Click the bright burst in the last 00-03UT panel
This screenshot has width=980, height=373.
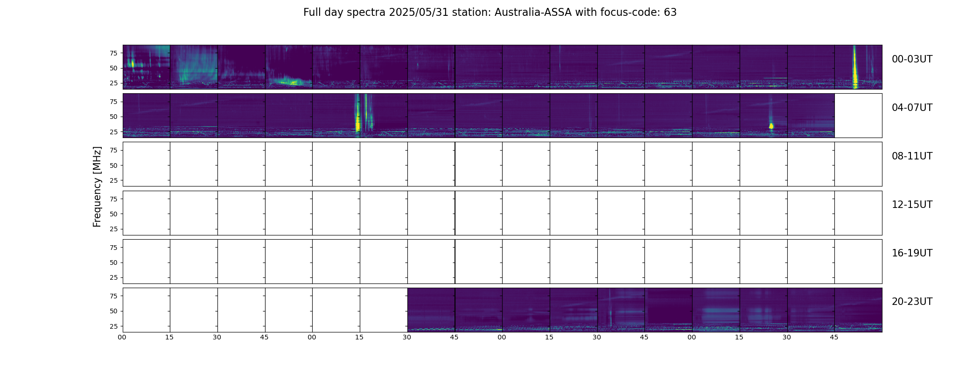[x=855, y=67]
